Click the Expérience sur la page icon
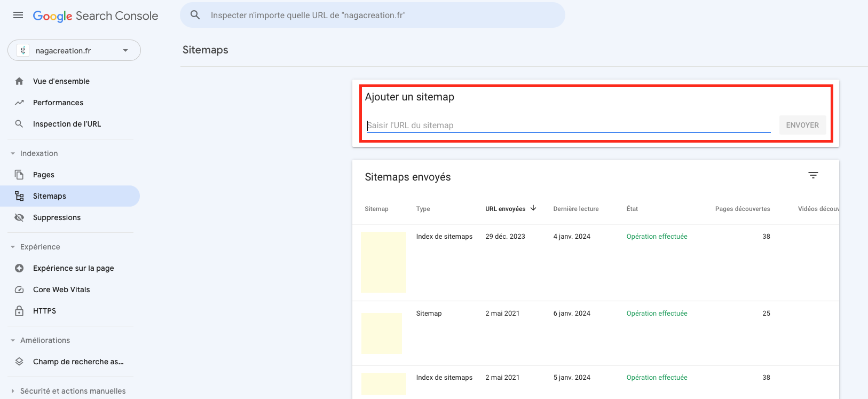Image resolution: width=868 pixels, height=399 pixels. (x=19, y=268)
